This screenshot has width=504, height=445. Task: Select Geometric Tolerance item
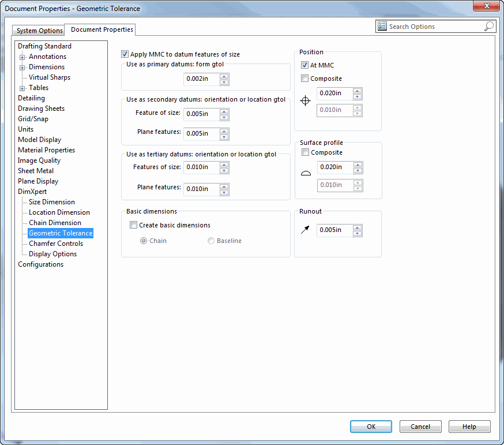pyautogui.click(x=61, y=233)
